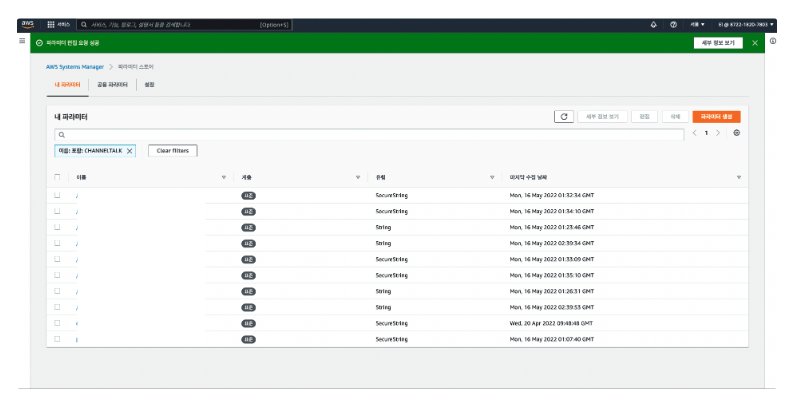Check the row modified 20 Apr 2022
The width and height of the screenshot is (793, 400).
click(x=57, y=323)
